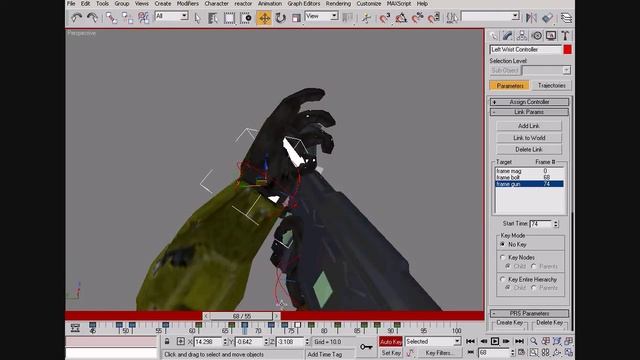
Task: Click the Set Keys key icon
Action: coord(366,347)
